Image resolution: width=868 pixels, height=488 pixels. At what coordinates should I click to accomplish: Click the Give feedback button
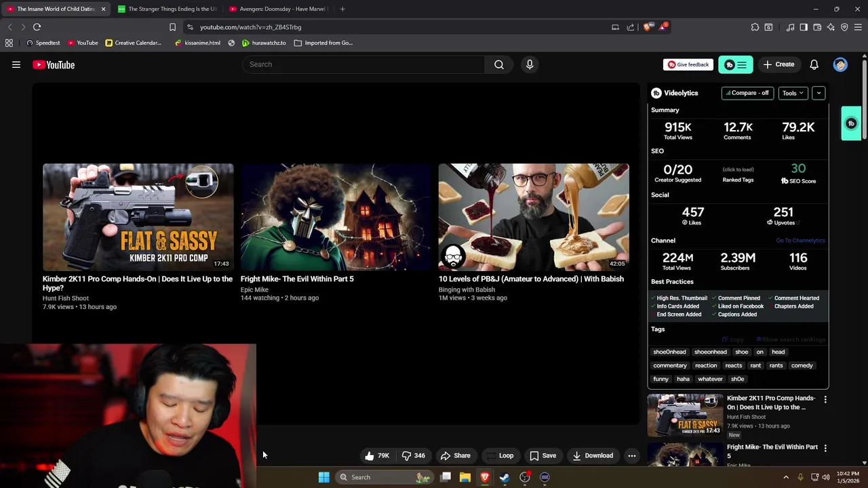coord(688,64)
